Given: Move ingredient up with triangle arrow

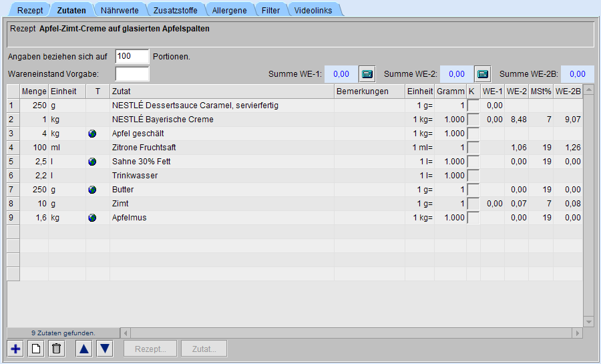Looking at the screenshot, I should 84,349.
